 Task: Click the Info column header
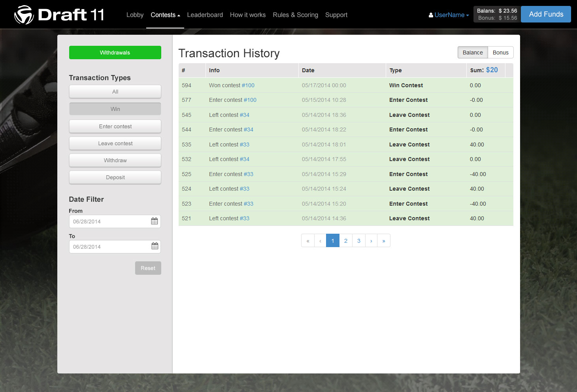pos(252,70)
